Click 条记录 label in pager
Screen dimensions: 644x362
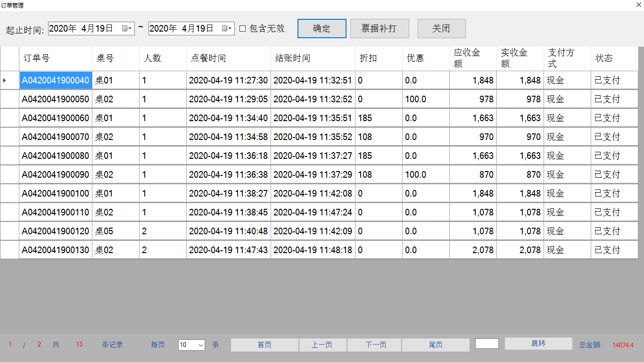click(113, 345)
